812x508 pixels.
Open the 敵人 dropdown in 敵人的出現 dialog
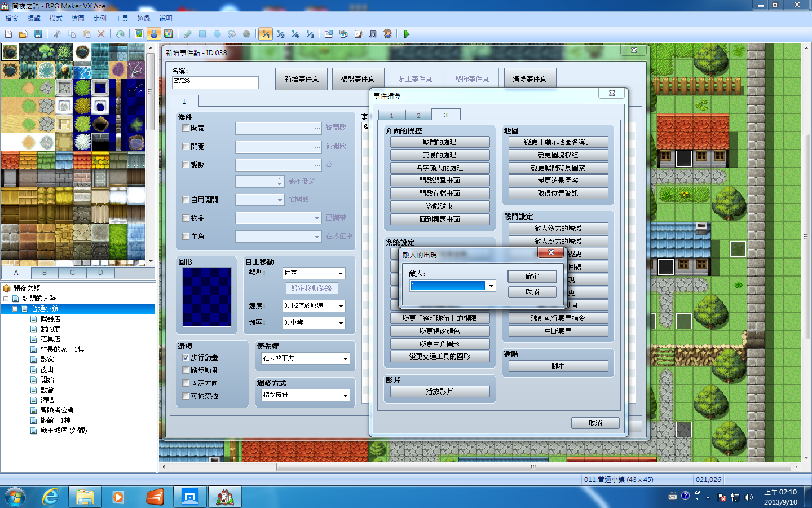point(491,286)
